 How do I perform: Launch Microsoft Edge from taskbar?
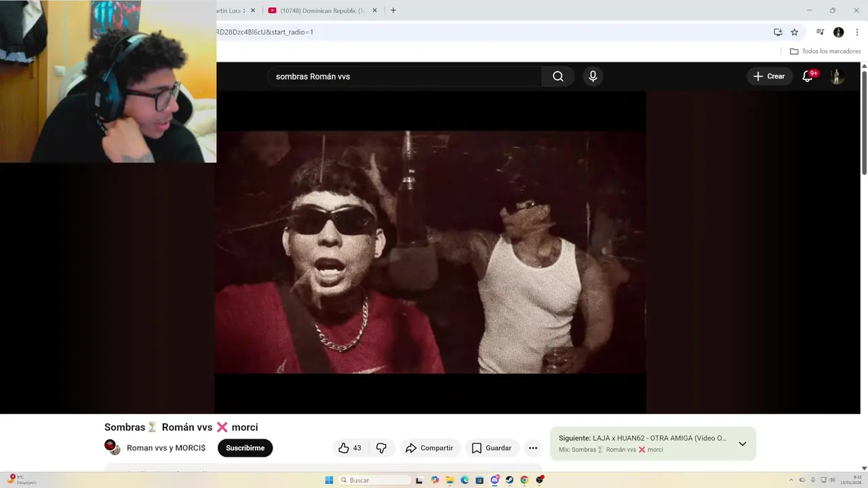pyautogui.click(x=465, y=480)
